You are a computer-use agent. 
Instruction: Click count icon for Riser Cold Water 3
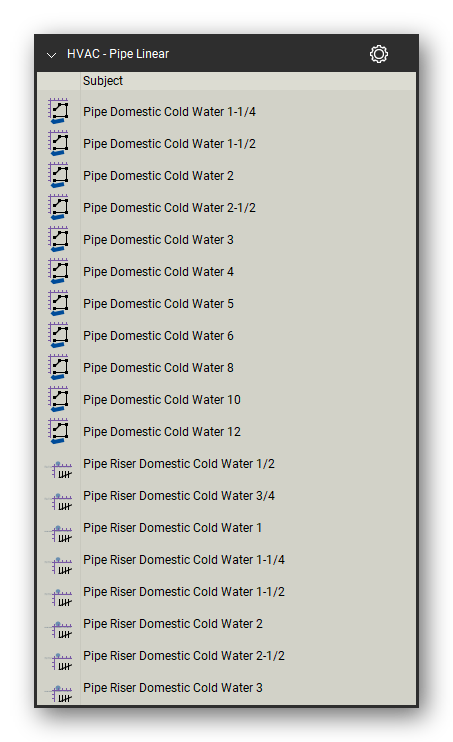pos(59,693)
